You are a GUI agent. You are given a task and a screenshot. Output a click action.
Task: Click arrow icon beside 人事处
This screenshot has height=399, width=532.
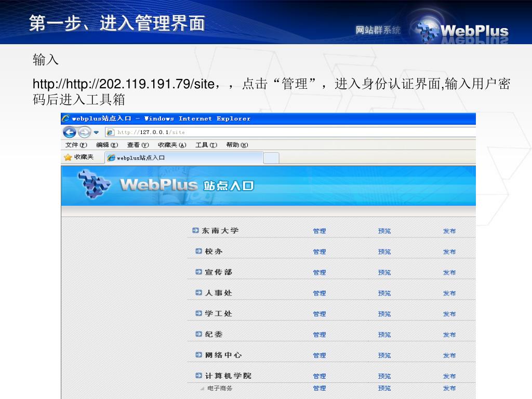199,292
